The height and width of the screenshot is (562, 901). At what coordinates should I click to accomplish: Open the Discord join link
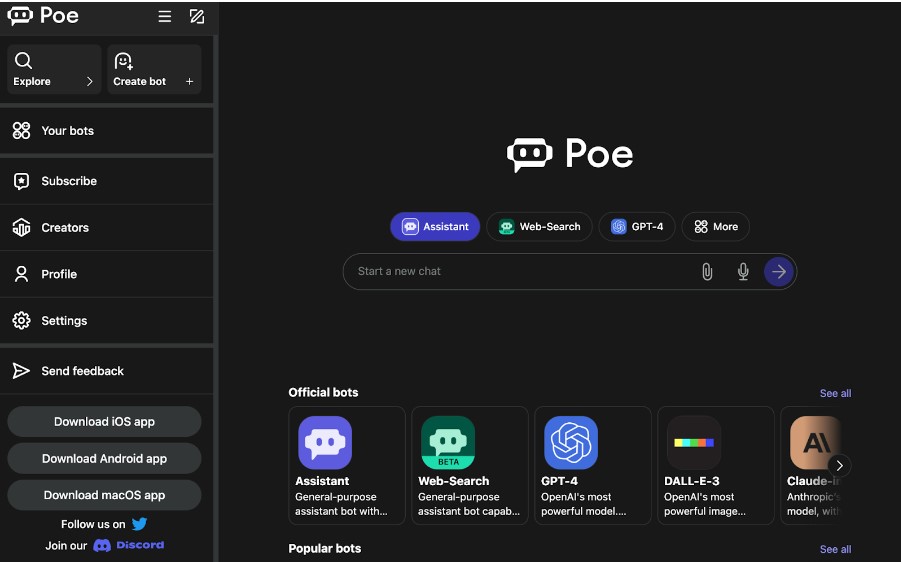pos(129,546)
